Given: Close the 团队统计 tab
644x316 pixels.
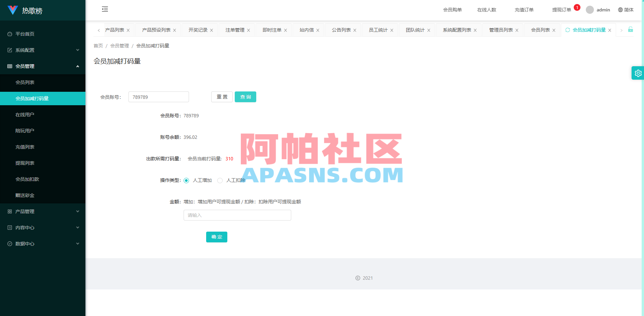Looking at the screenshot, I should 429,30.
